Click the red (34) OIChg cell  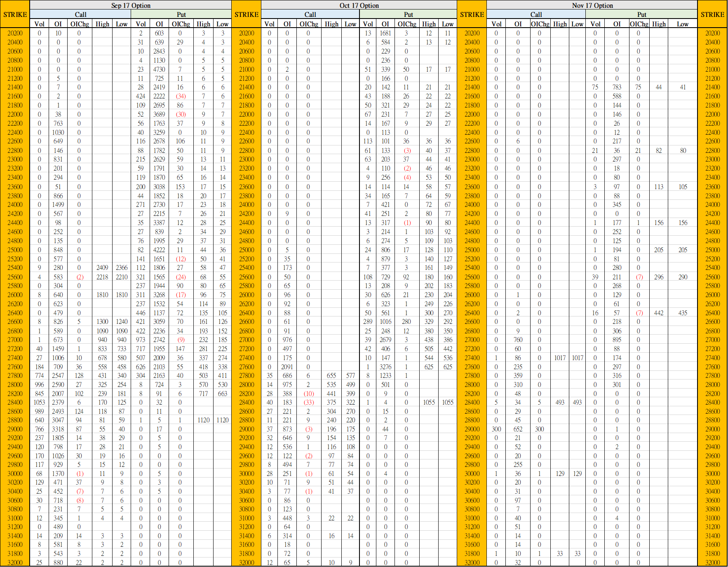[181, 96]
